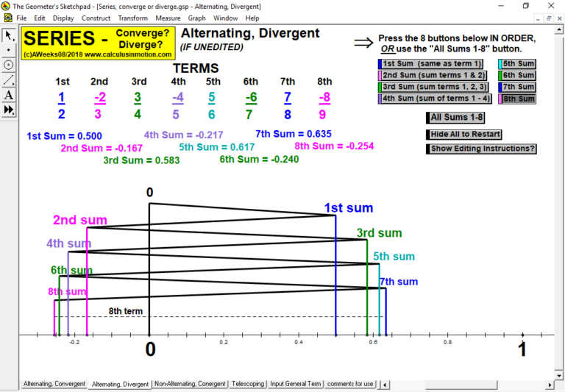565x392 pixels.
Task: Toggle Show Editing Instructions button
Action: coord(482,149)
